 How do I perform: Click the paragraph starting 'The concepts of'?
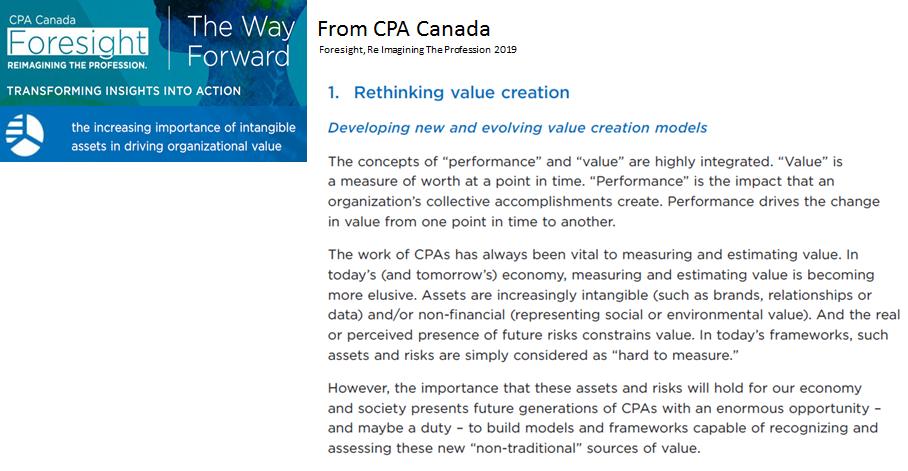tap(603, 191)
